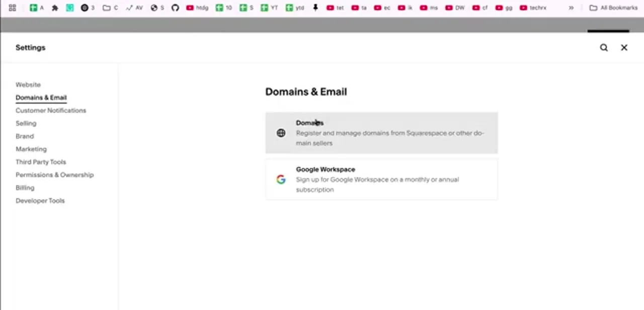This screenshot has height=310, width=644.
Task: Open the green sheet bookmark labeled 10
Action: 224,8
